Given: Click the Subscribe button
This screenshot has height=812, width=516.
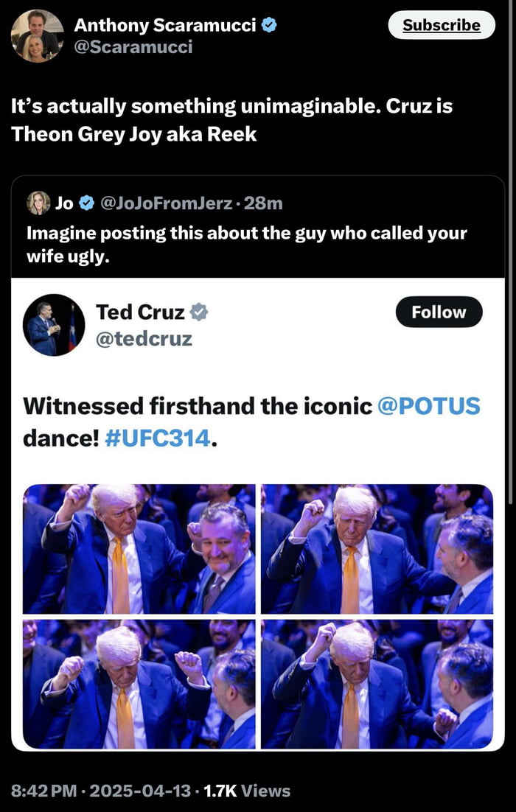Looking at the screenshot, I should (x=441, y=25).
